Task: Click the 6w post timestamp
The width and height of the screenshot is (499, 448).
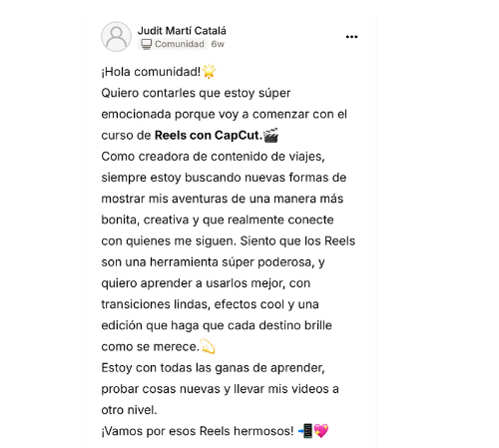Action: (218, 44)
